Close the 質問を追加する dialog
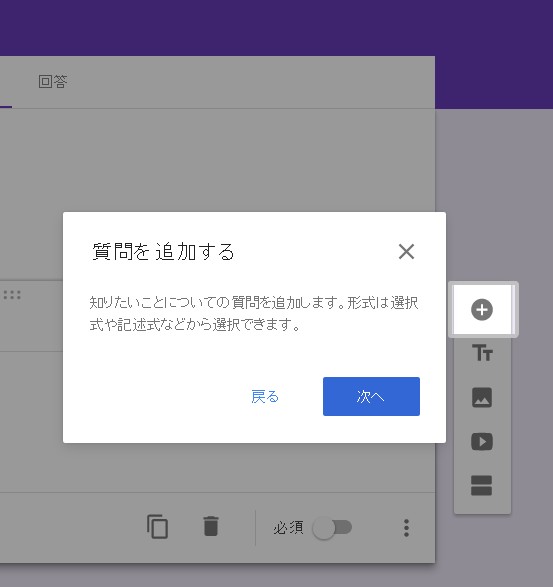Screen dimensions: 553x587 click(x=406, y=251)
